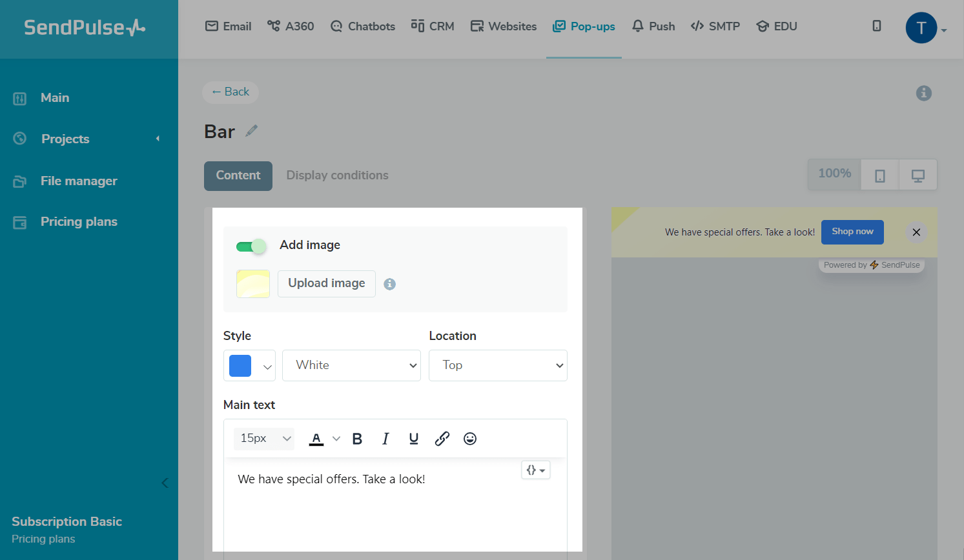
Task: Open the CRM section
Action: [433, 26]
